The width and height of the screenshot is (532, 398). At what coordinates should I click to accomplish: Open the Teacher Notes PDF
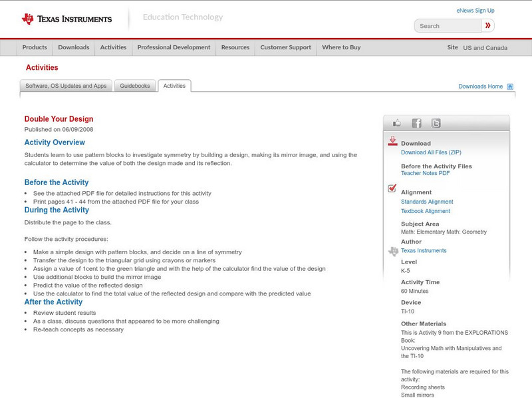(425, 173)
